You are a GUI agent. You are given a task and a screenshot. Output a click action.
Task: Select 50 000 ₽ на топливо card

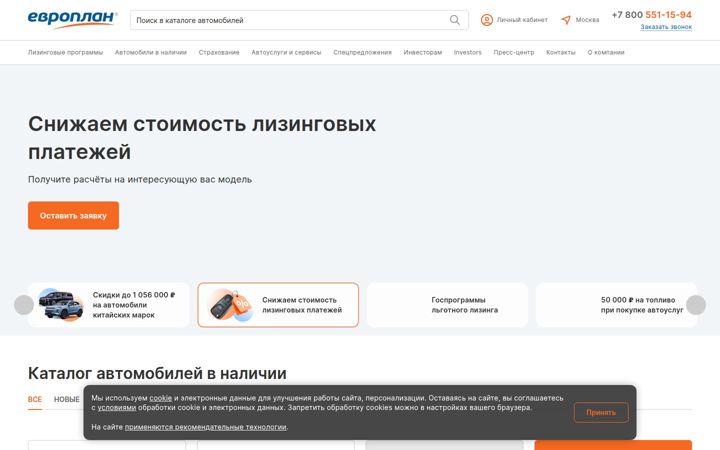point(617,305)
